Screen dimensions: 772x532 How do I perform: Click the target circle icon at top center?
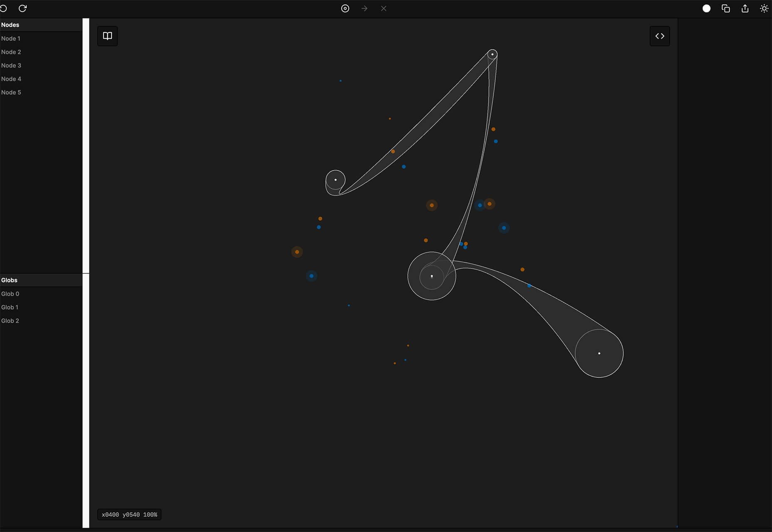[x=345, y=8]
